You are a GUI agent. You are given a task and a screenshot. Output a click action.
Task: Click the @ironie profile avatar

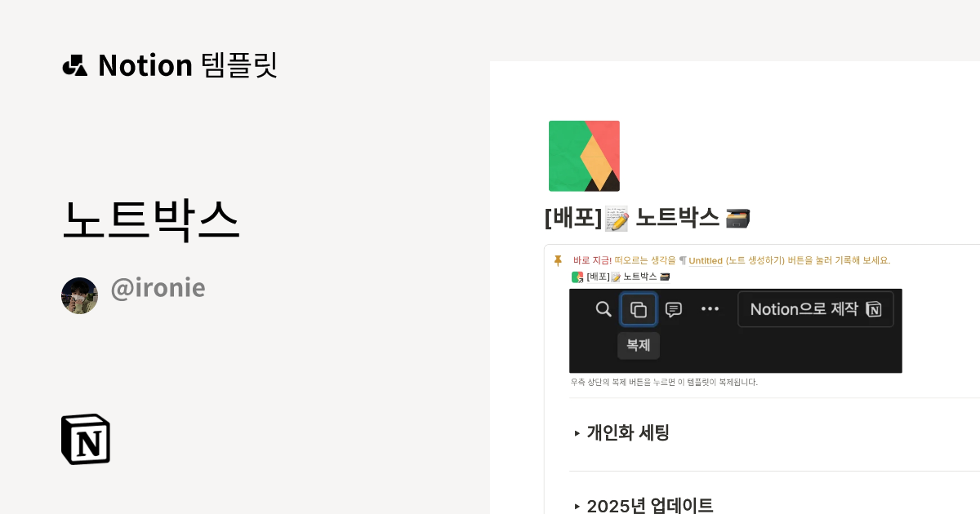pyautogui.click(x=79, y=295)
